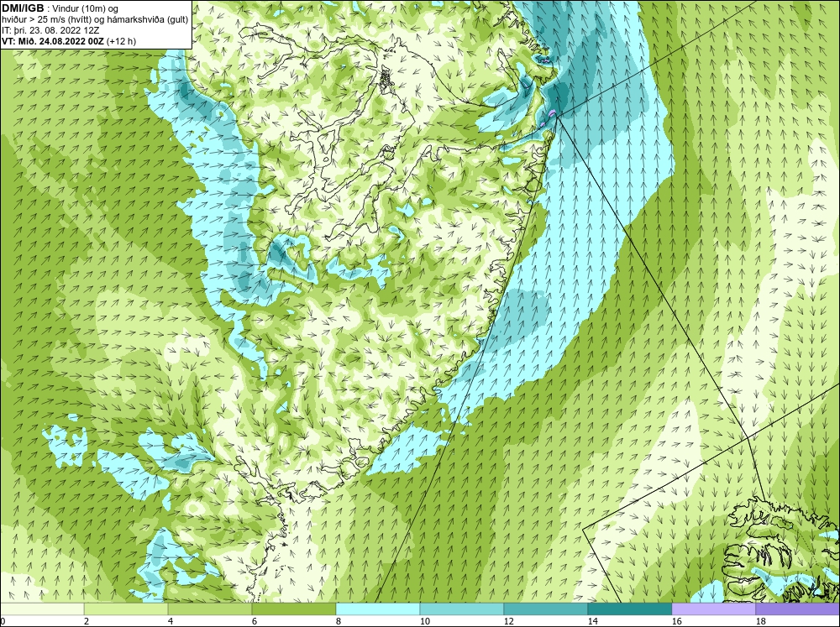Click the legend label 18
This screenshot has height=627, width=840.
[760, 621]
